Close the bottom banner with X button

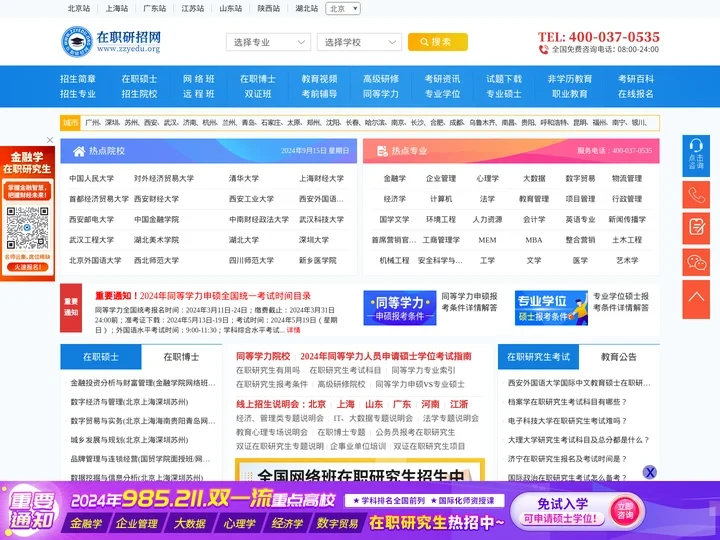649,472
